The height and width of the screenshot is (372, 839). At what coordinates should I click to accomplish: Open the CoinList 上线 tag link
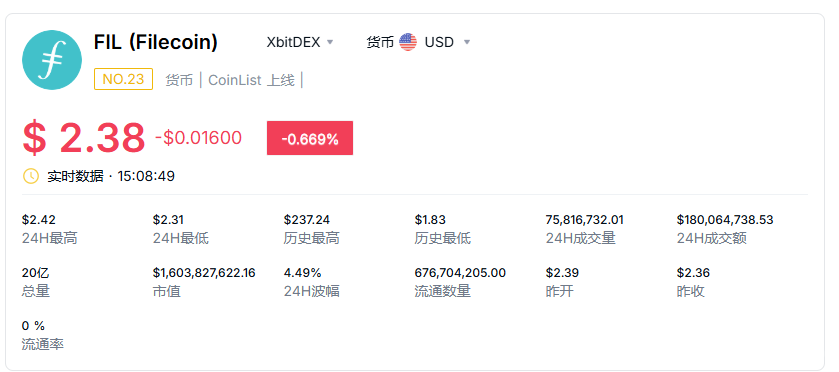tap(251, 80)
